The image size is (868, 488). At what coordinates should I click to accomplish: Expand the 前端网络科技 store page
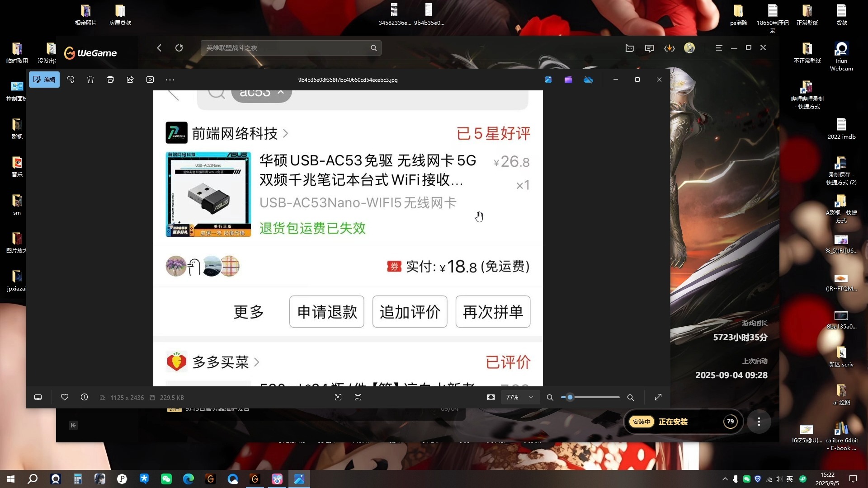coord(285,133)
